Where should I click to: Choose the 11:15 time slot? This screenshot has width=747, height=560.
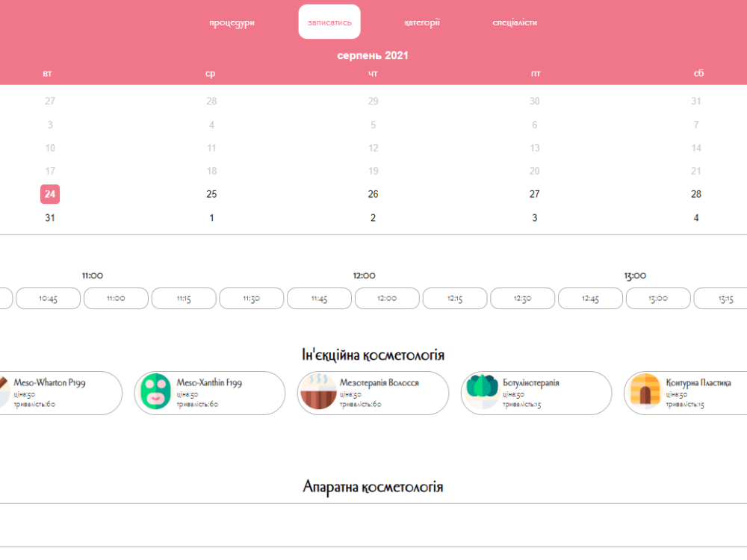point(184,299)
